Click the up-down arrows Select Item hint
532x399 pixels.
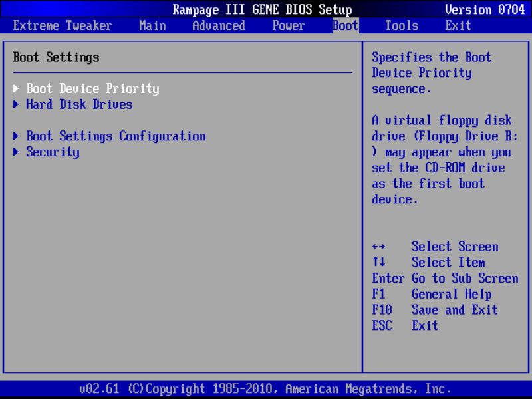click(428, 262)
